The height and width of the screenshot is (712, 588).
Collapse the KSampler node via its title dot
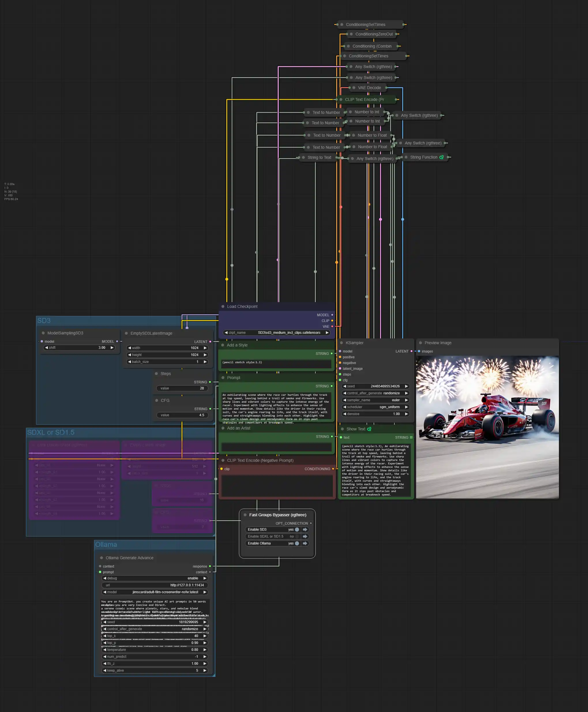[341, 343]
